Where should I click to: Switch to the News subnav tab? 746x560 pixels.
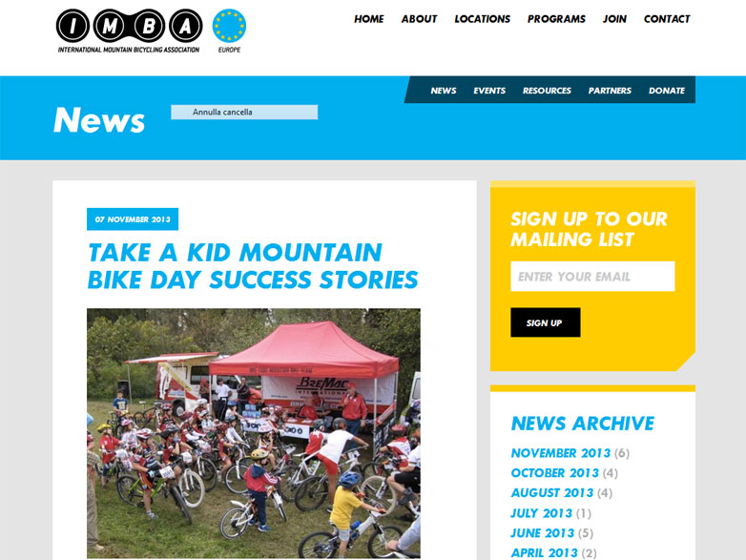pos(444,91)
